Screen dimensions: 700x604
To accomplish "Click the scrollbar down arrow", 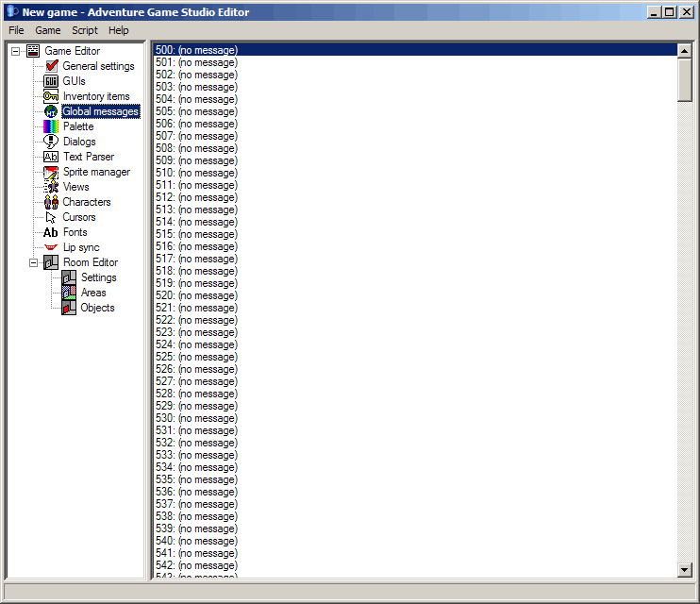I will 685,570.
